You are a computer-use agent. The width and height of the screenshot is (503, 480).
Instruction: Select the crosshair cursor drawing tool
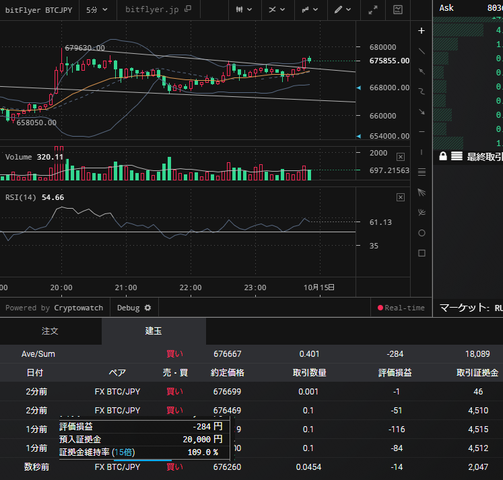pos(421,31)
